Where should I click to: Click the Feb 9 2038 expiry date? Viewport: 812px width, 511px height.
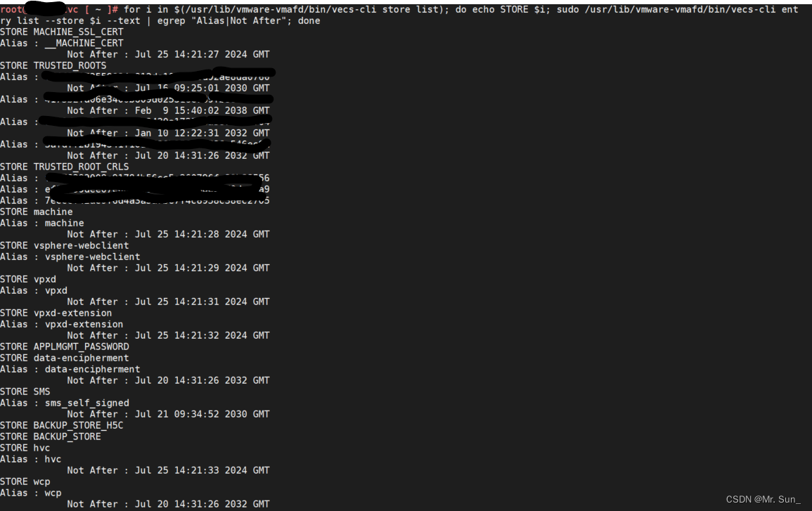click(x=202, y=111)
